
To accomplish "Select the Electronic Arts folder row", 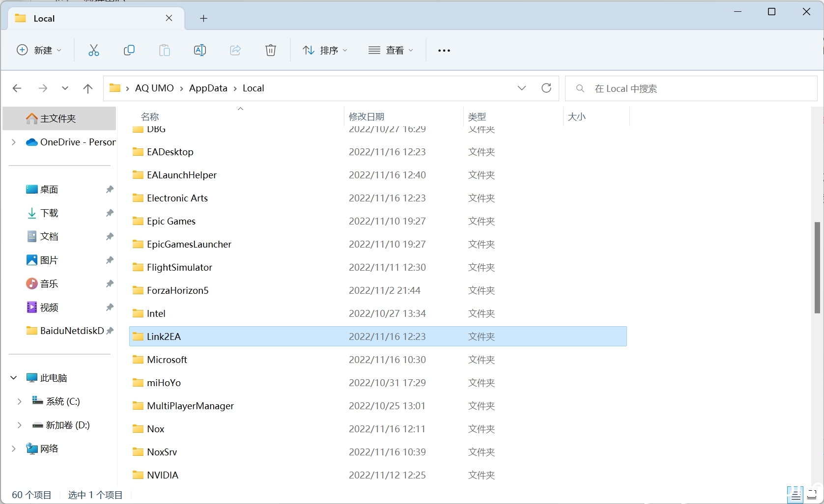I will (378, 198).
